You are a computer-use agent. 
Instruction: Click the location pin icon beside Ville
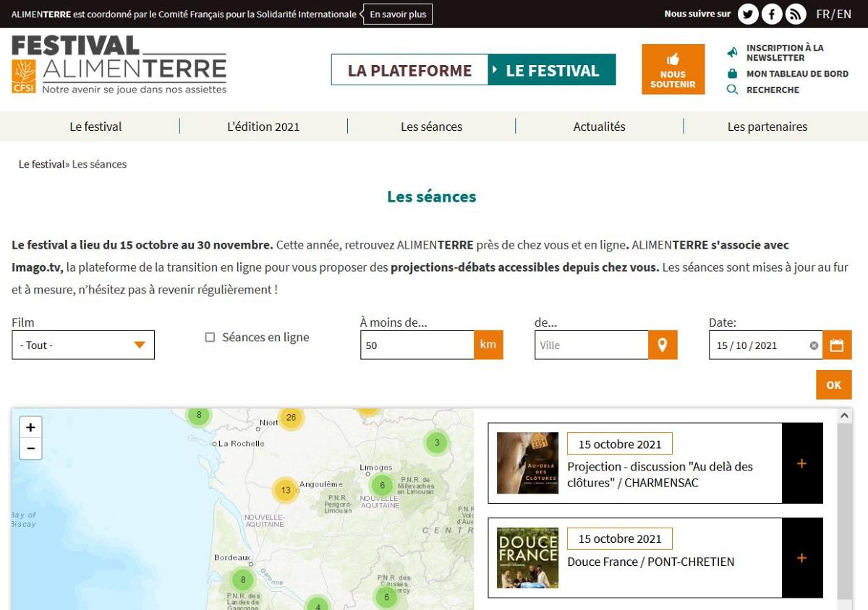(663, 345)
